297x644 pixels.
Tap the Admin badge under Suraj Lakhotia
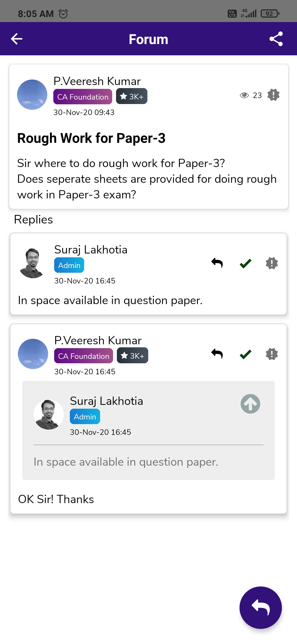(69, 265)
